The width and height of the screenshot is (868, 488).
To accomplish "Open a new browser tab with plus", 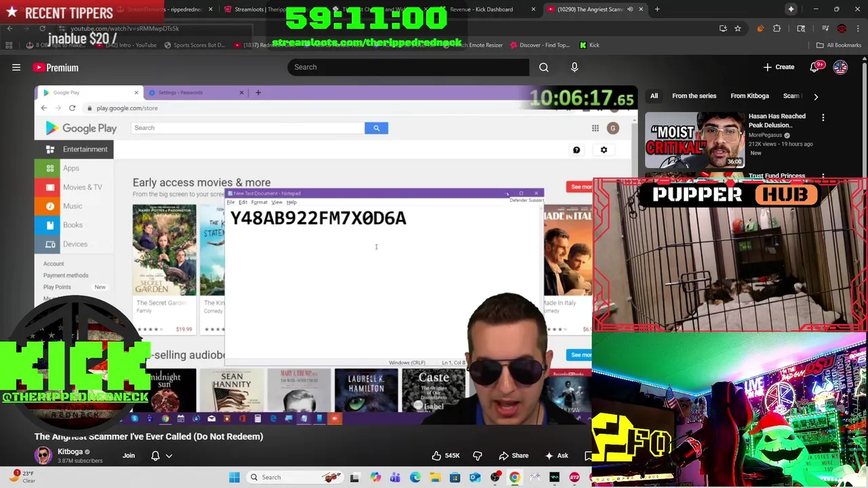I will 657,9.
